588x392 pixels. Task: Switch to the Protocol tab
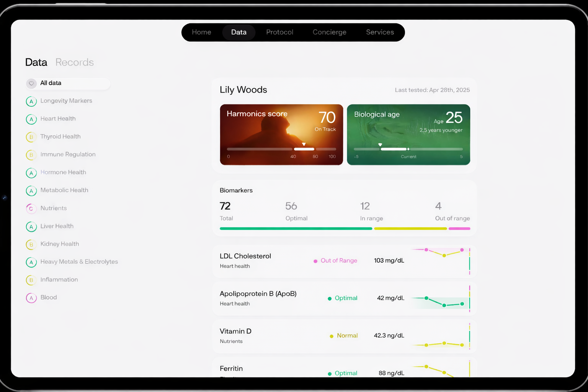coord(279,32)
